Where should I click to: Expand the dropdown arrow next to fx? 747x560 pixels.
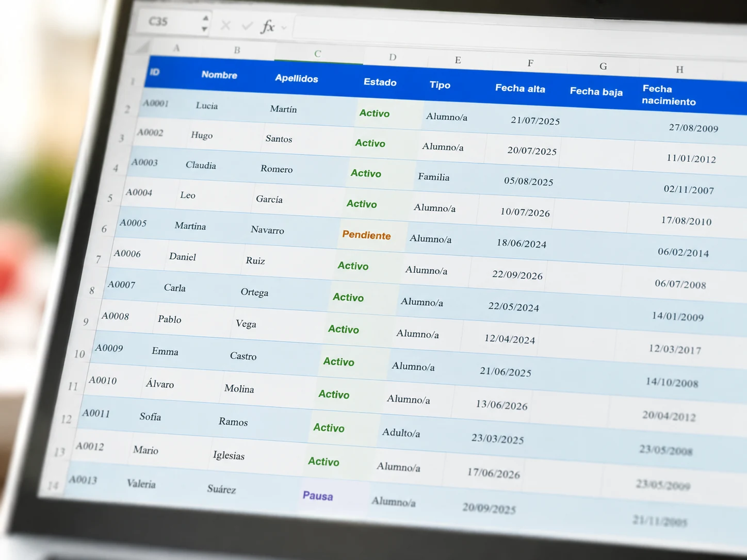pos(284,28)
